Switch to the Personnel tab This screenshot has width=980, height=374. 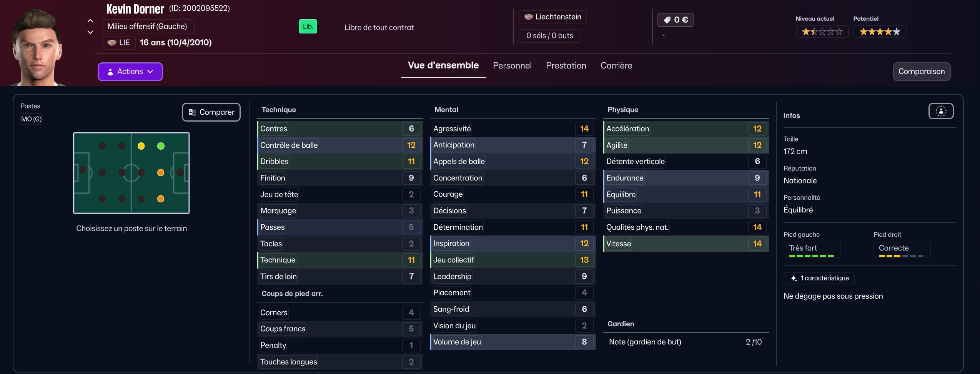(512, 66)
